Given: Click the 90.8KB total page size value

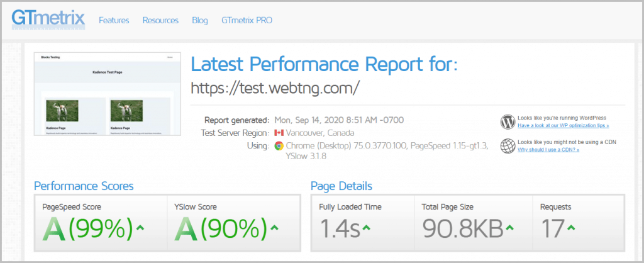Looking at the screenshot, I should (463, 228).
